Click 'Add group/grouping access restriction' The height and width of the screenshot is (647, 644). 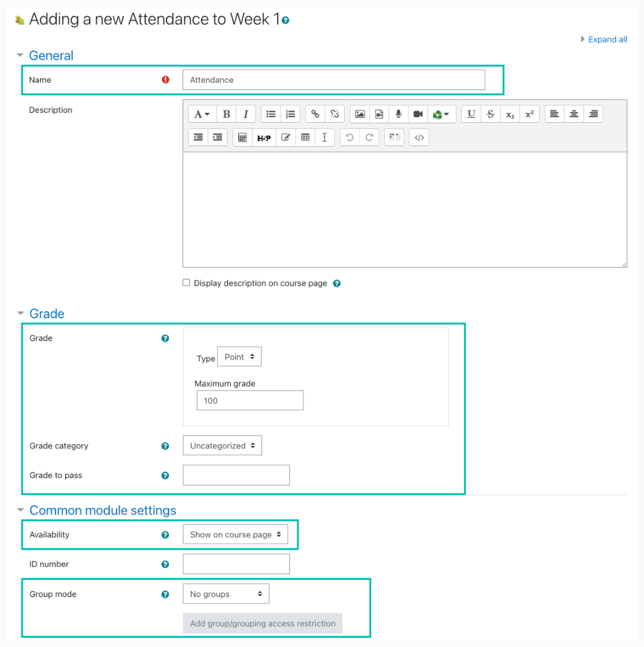point(262,623)
